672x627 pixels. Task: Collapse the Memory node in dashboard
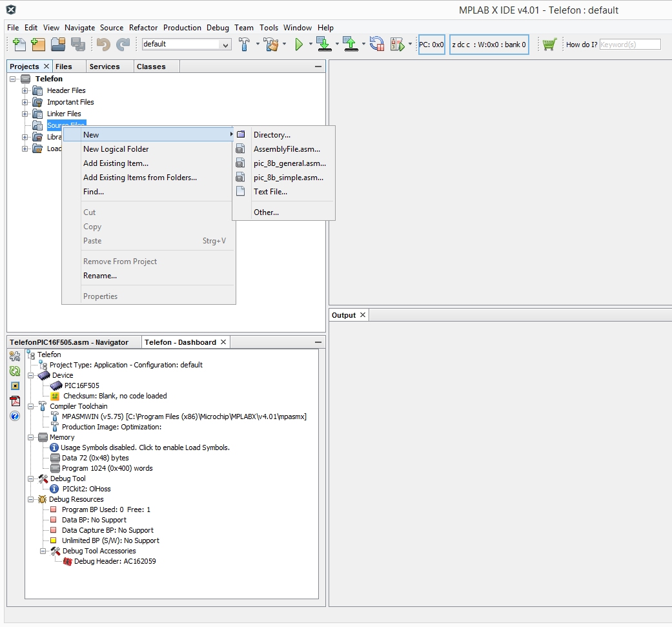(x=31, y=437)
